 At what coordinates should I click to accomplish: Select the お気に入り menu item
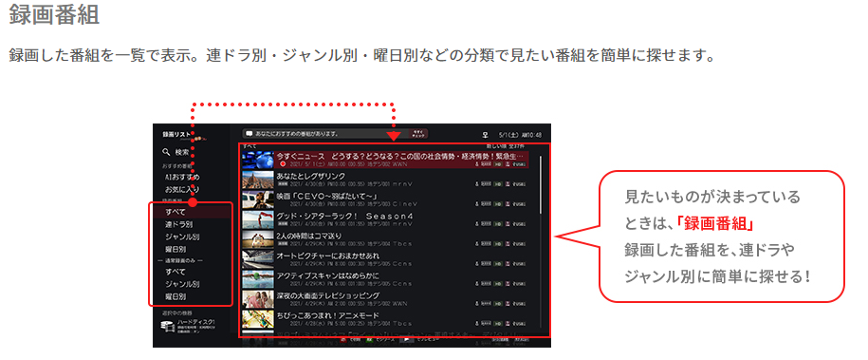(x=182, y=190)
